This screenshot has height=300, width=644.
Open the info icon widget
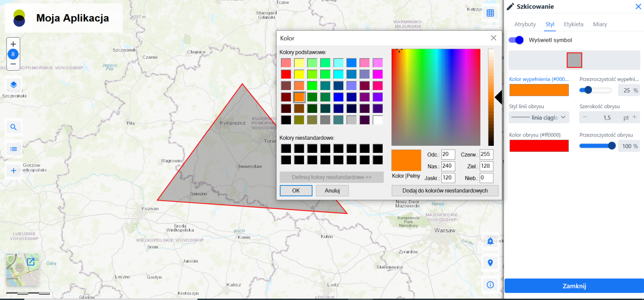(x=490, y=285)
